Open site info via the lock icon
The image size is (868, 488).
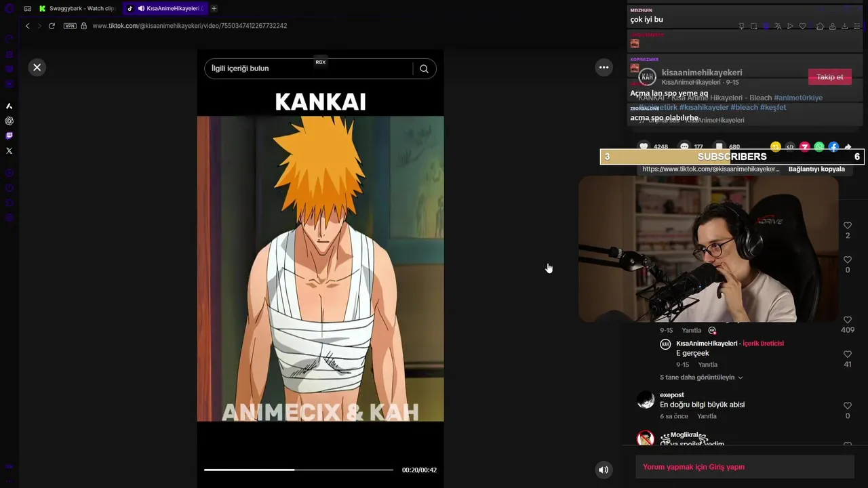(84, 26)
